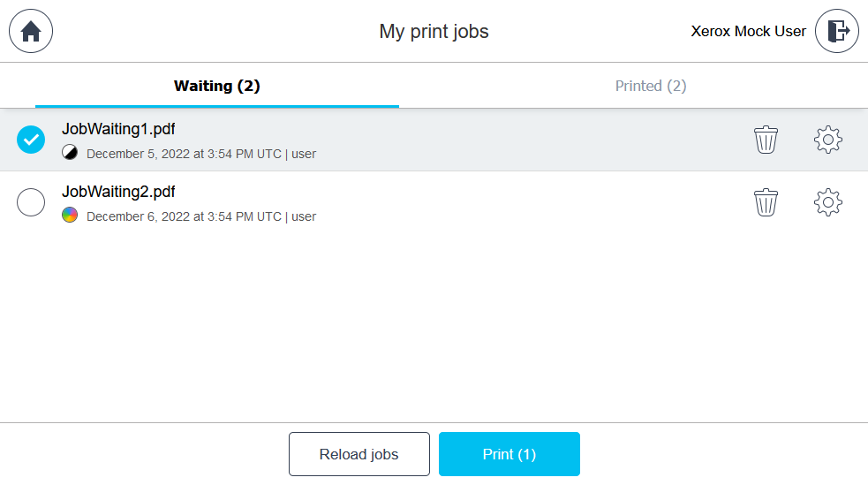Go to the home screen icon
The height and width of the screenshot is (485, 868).
point(31,31)
